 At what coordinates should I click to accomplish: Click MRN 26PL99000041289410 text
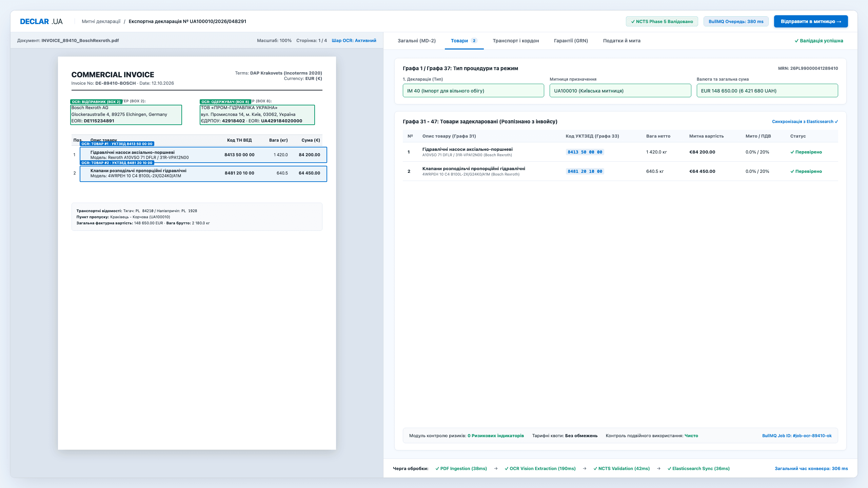tap(808, 68)
